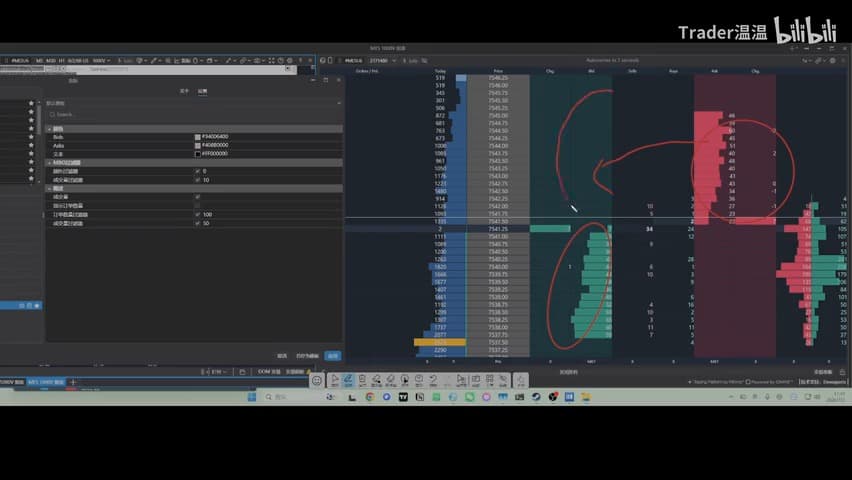The width and height of the screenshot is (852, 480).
Task: Open the black color swatch #FF000000
Action: (x=197, y=154)
